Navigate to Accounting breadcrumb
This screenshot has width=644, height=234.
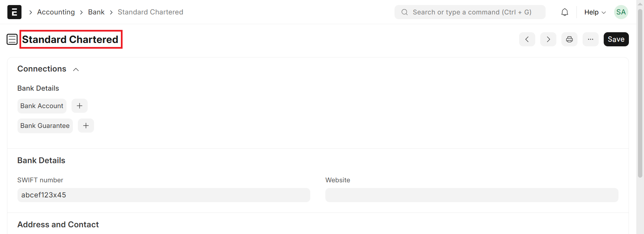pos(56,12)
